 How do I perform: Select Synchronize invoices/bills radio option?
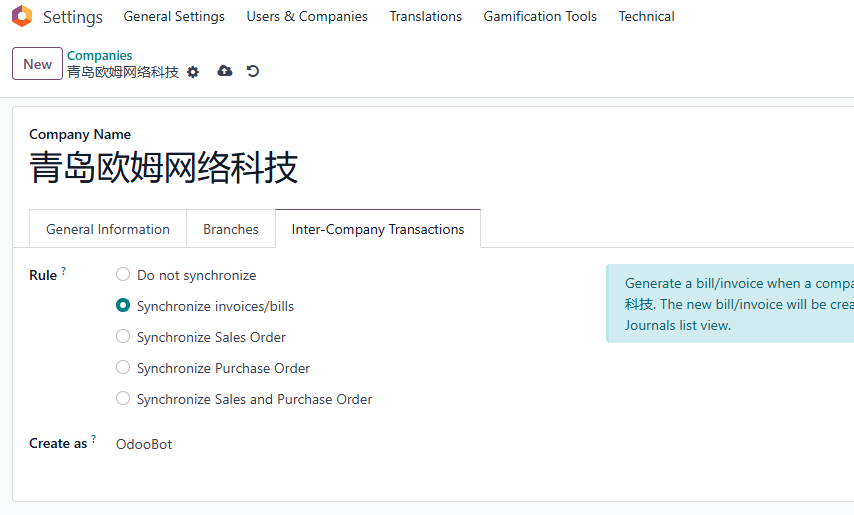(123, 305)
